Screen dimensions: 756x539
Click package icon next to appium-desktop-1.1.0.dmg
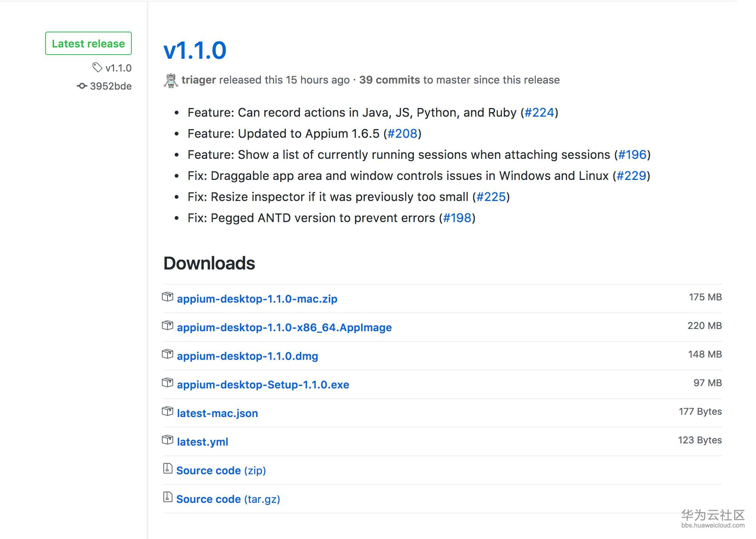point(168,354)
